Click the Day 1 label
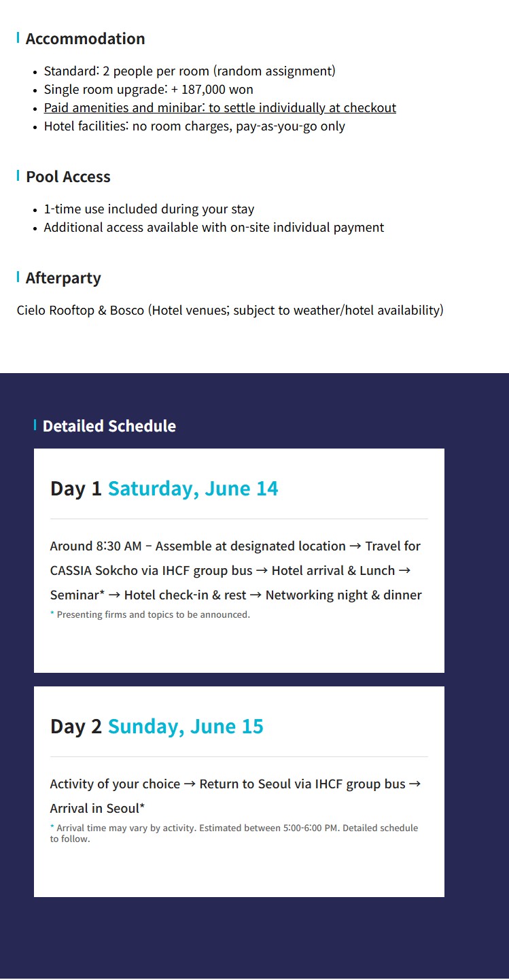The width and height of the screenshot is (509, 980). point(75,489)
